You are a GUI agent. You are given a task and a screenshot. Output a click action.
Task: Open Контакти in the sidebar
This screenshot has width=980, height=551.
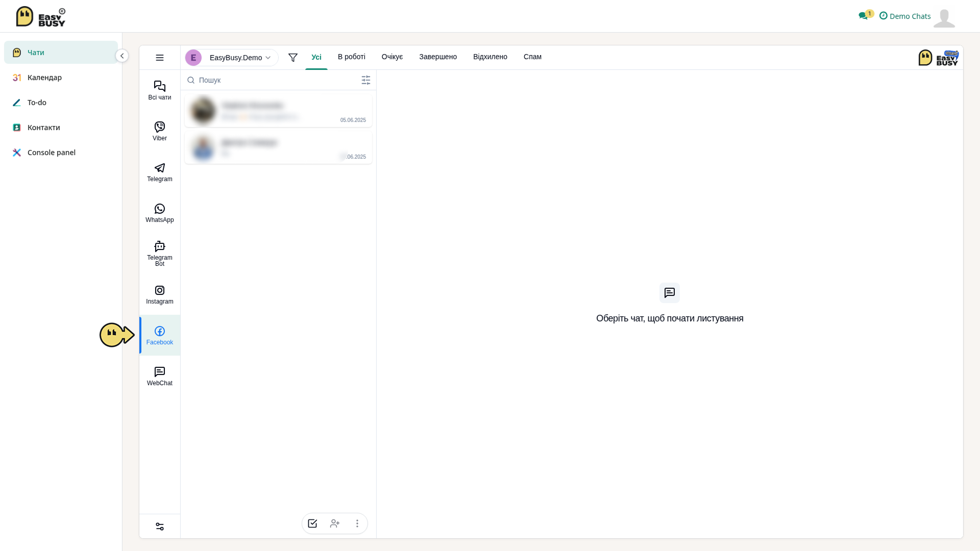tap(61, 128)
